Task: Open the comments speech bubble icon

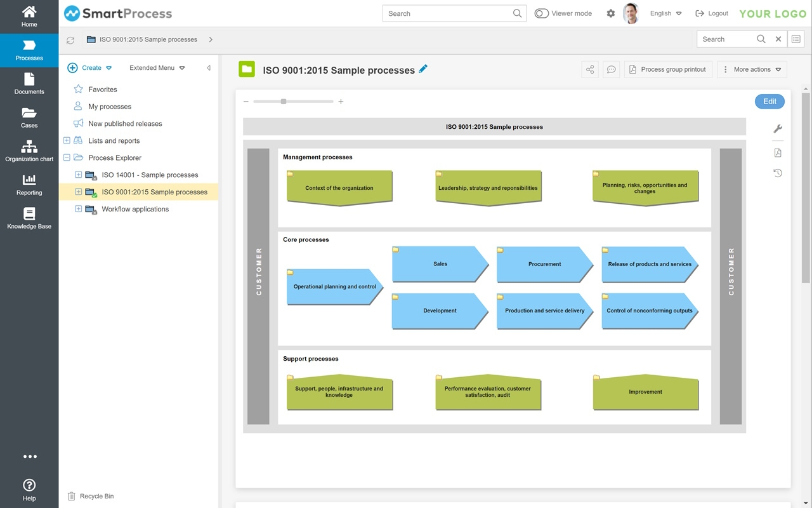Action: pos(611,70)
